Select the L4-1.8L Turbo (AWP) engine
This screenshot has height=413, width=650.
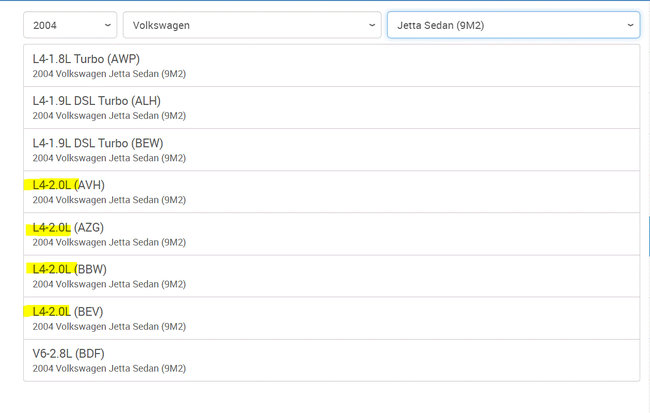point(330,65)
